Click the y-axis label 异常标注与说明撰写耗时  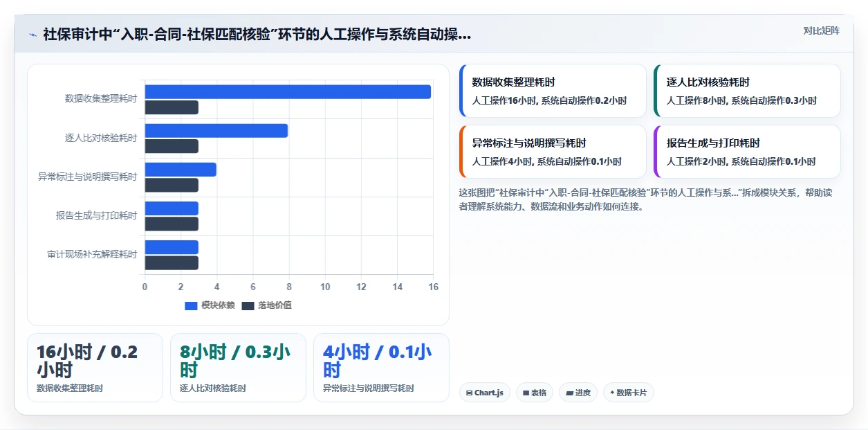(87, 177)
